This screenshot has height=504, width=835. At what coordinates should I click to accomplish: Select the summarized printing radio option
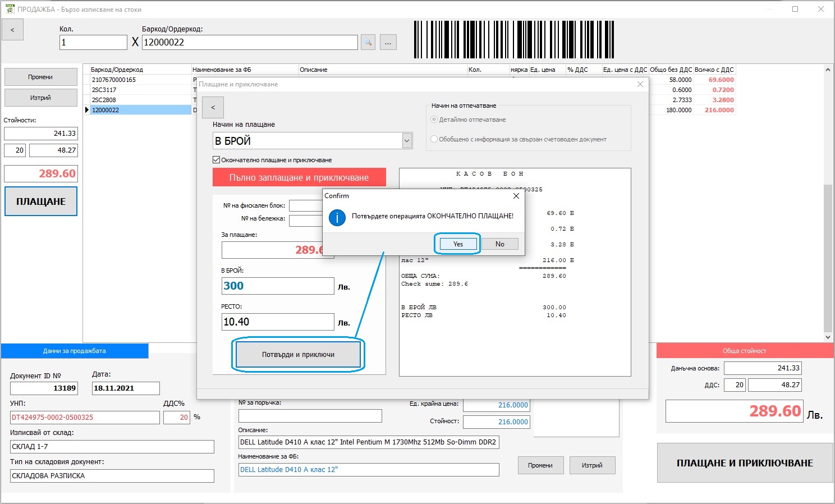(x=434, y=139)
